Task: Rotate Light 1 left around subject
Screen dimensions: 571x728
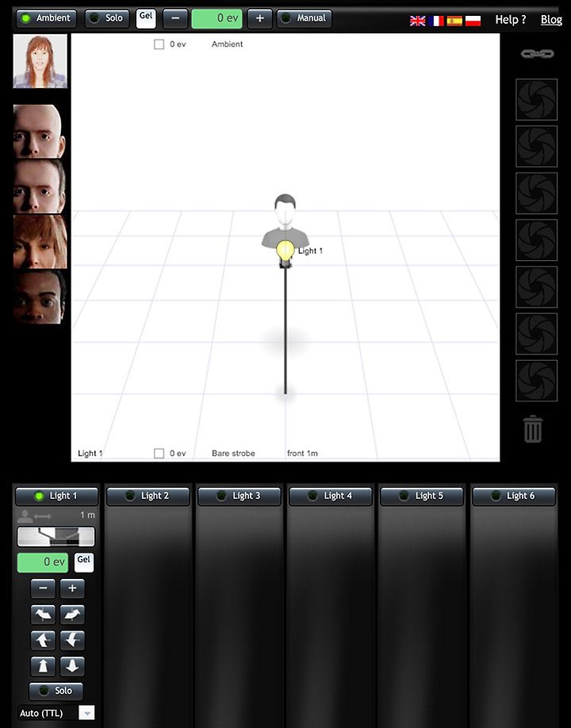Action: coord(43,615)
